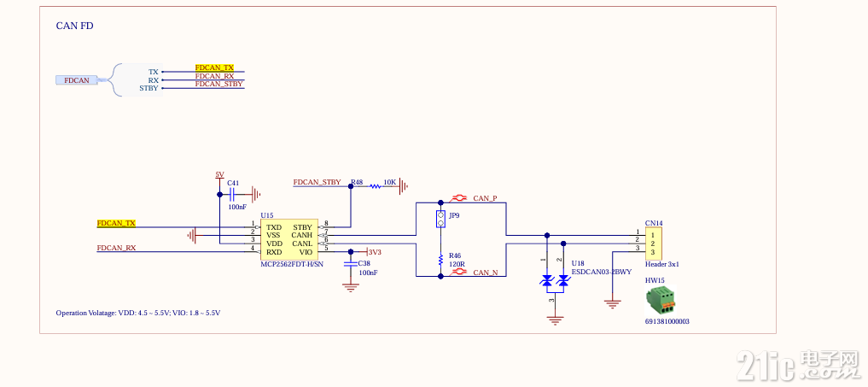Click the U15 transceiver chip body
Viewport: 868px width, 387px height.
[289, 240]
